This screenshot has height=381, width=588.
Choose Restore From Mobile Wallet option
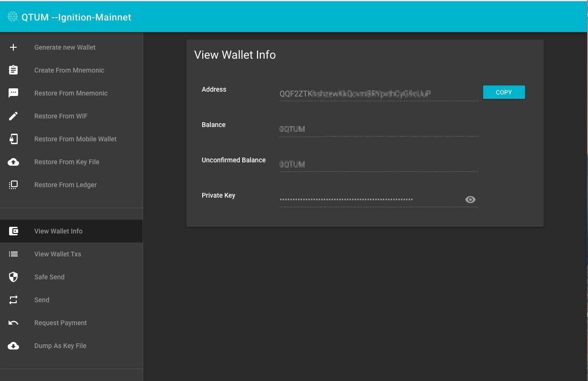[71, 139]
